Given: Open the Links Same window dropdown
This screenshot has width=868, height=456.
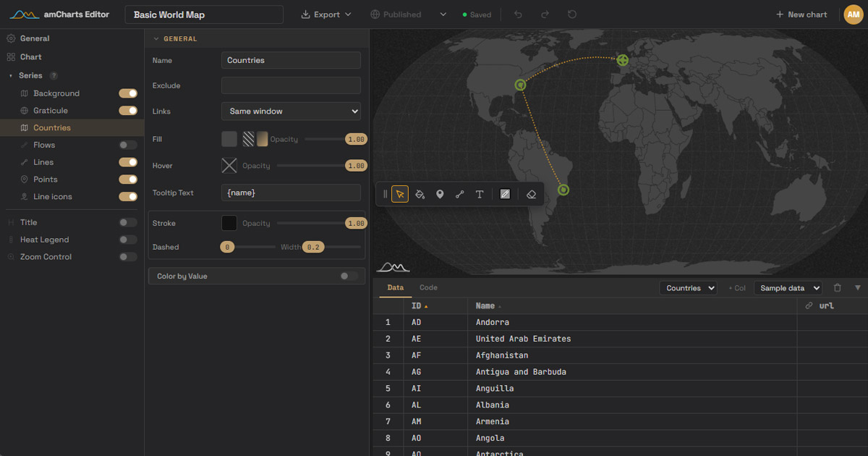Looking at the screenshot, I should (291, 111).
